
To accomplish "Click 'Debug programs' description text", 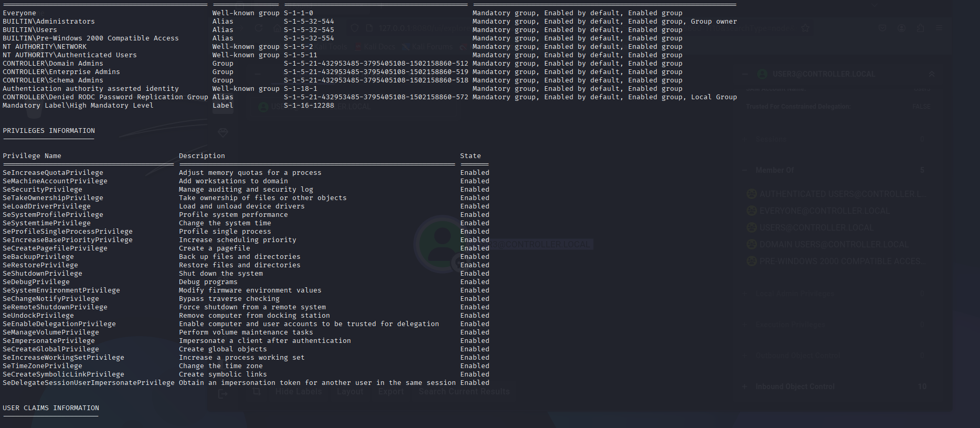I will coord(208,282).
